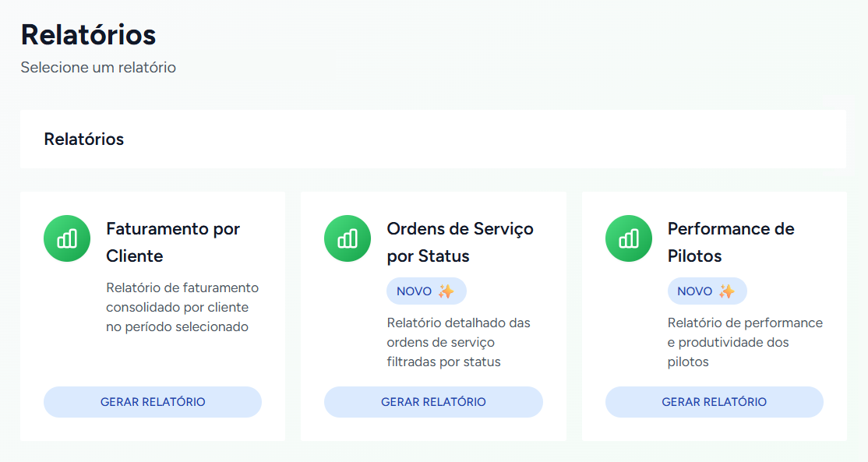Click GERAR RELATÓRIO for Faturamento por Cliente
Viewport: 868px width, 462px height.
click(x=152, y=401)
